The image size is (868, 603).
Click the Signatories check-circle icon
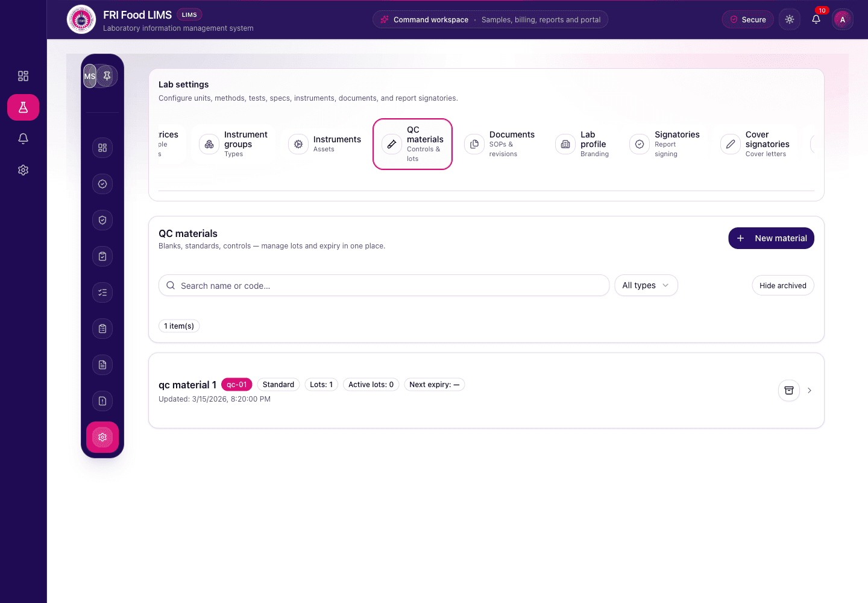640,144
